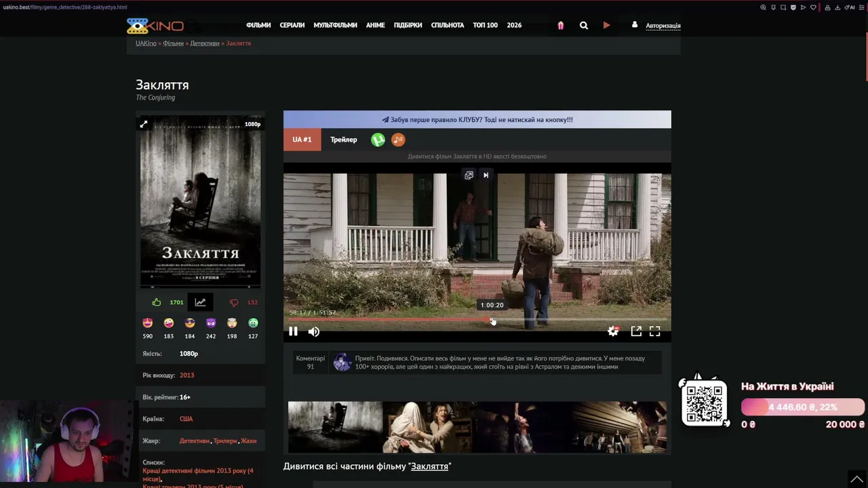Go to Фільми breadcrumb link
This screenshot has width=868, height=488.
click(173, 43)
